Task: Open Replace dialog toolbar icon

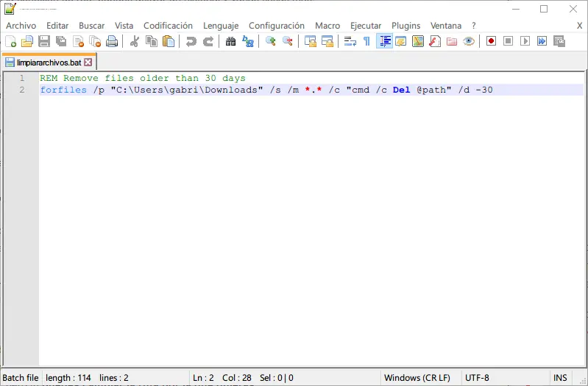Action: (248, 41)
